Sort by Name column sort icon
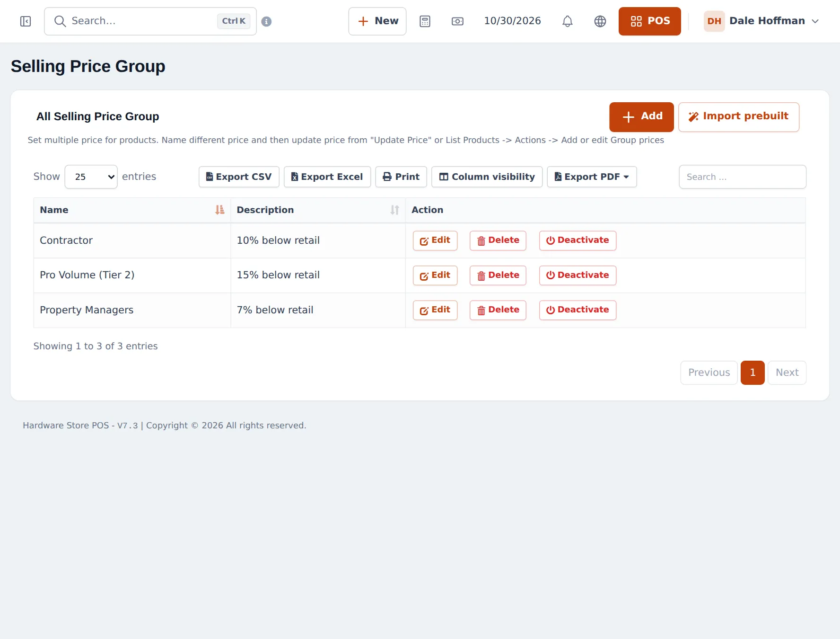 (219, 210)
